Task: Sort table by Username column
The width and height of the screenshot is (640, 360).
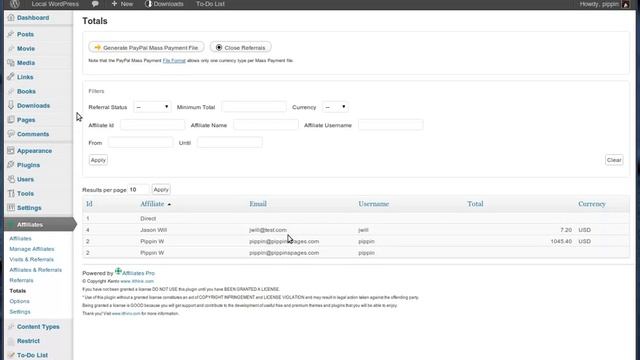Action: [373, 204]
